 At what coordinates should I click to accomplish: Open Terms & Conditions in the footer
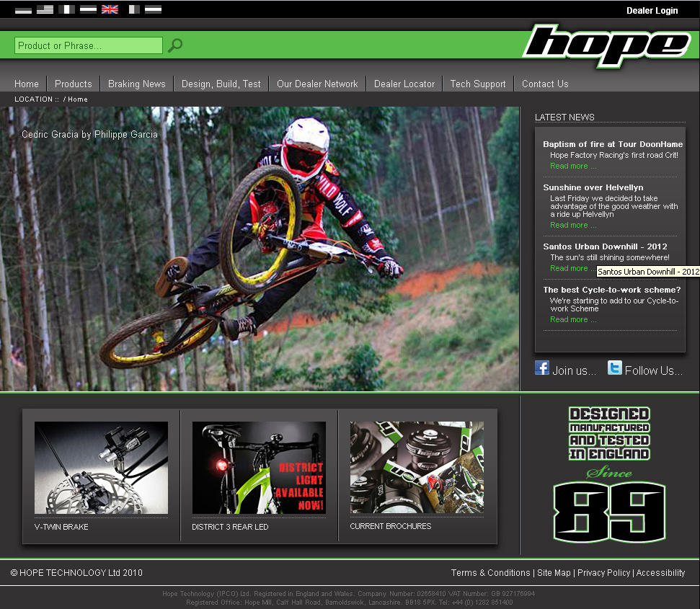click(491, 573)
